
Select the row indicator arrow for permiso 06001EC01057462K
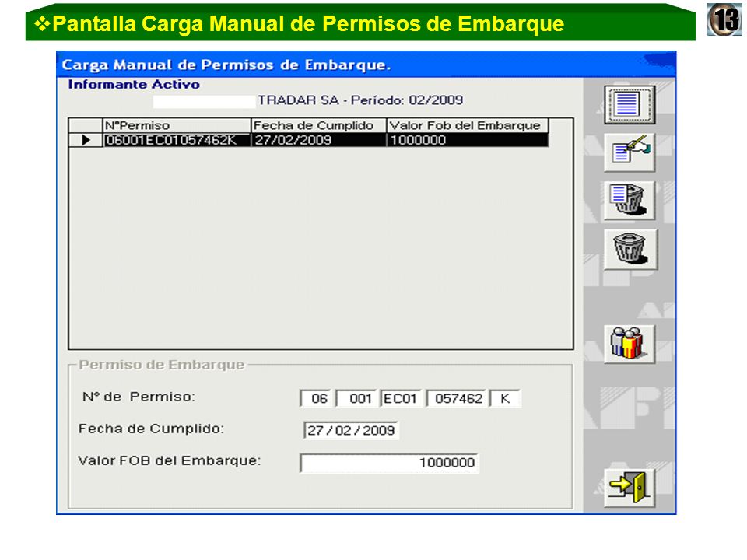[x=86, y=140]
